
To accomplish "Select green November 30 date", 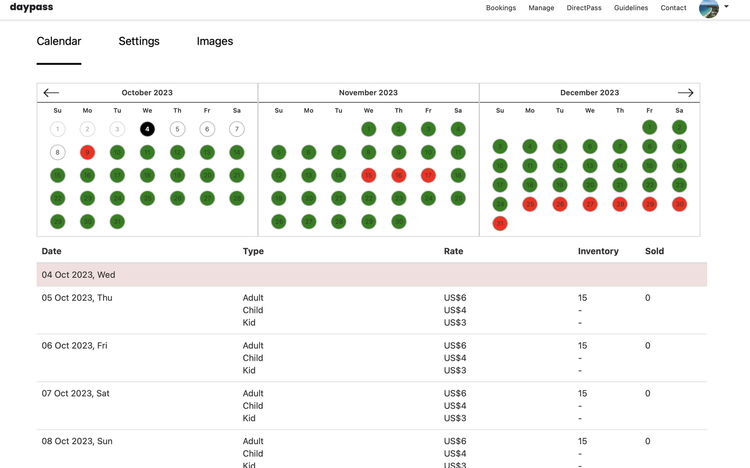I will pos(398,222).
